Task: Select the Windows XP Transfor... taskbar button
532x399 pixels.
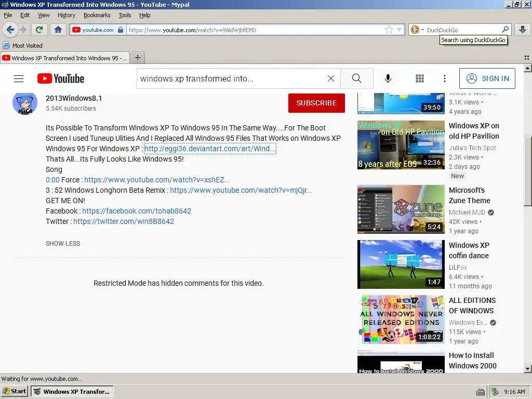Action: pos(72,391)
